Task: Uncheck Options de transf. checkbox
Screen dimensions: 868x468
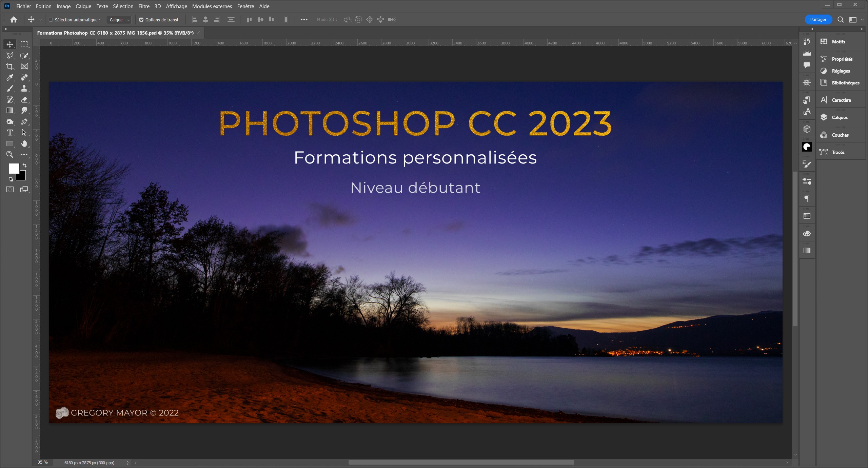Action: coord(141,20)
